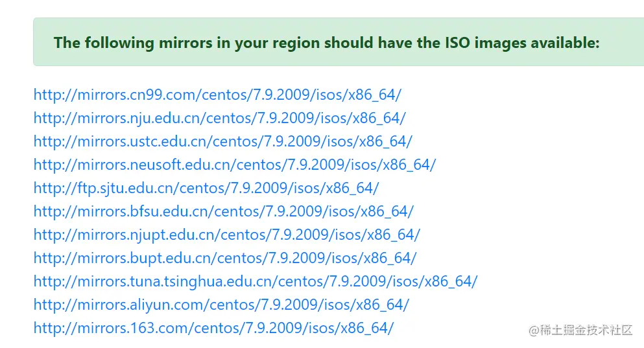
Task: Click the green ISO mirrors notice heading
Action: click(326, 43)
